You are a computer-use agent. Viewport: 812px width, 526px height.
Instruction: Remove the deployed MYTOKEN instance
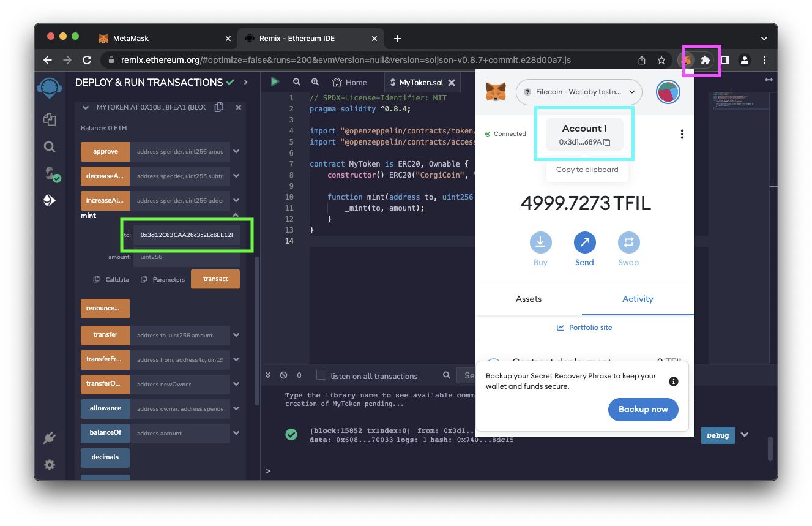click(239, 107)
